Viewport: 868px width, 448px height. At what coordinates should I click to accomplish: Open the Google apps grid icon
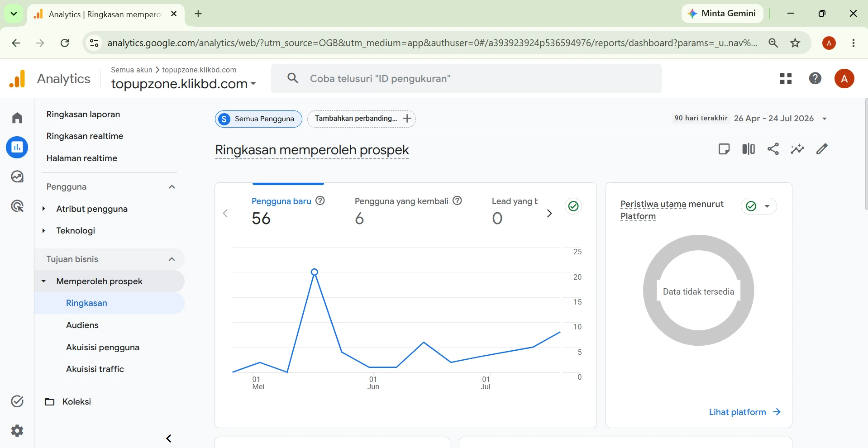pos(786,79)
